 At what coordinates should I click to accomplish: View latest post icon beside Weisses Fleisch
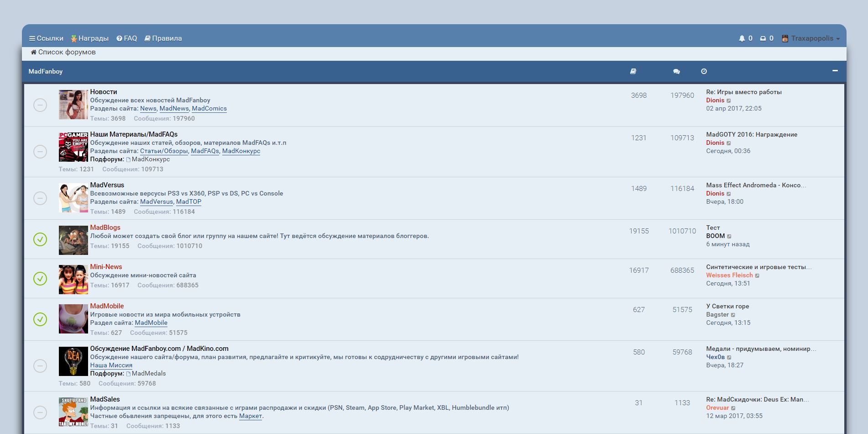point(758,276)
